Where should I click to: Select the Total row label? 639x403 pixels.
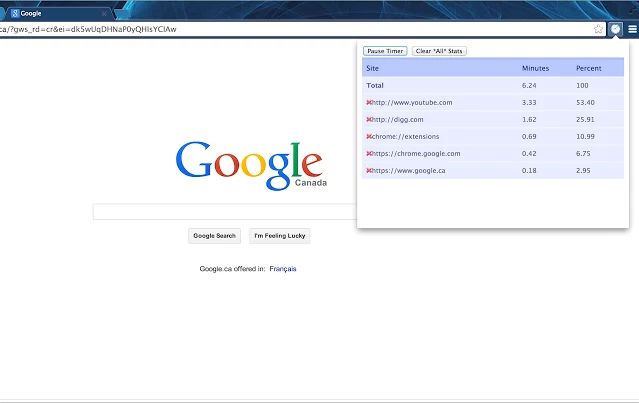pyautogui.click(x=375, y=86)
